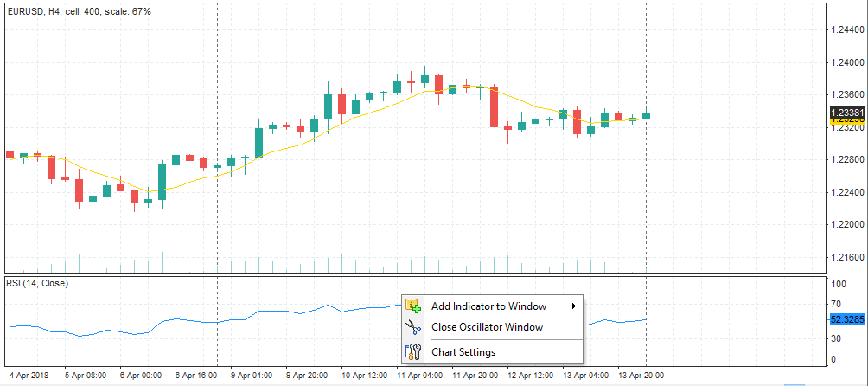Click the RSI (14, Close) indicator label
This screenshot has height=386, width=868.
pos(37,283)
